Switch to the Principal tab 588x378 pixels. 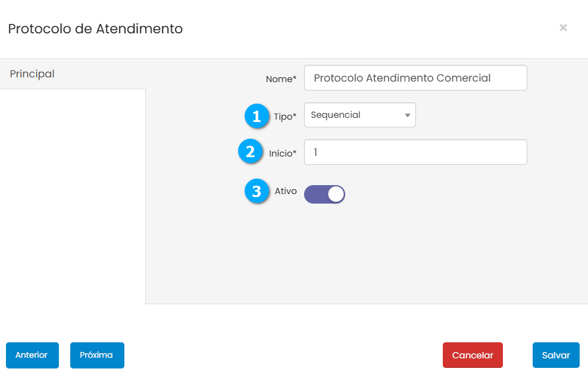tap(33, 74)
